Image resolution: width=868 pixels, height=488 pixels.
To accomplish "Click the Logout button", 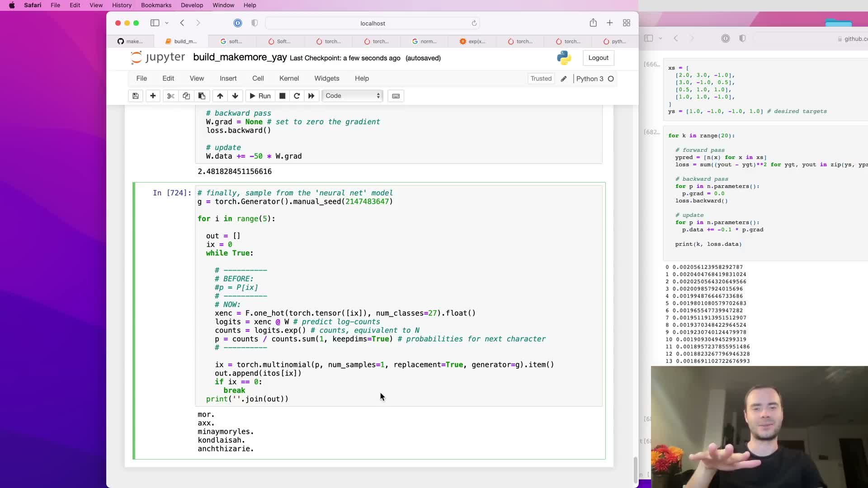I will (x=598, y=58).
